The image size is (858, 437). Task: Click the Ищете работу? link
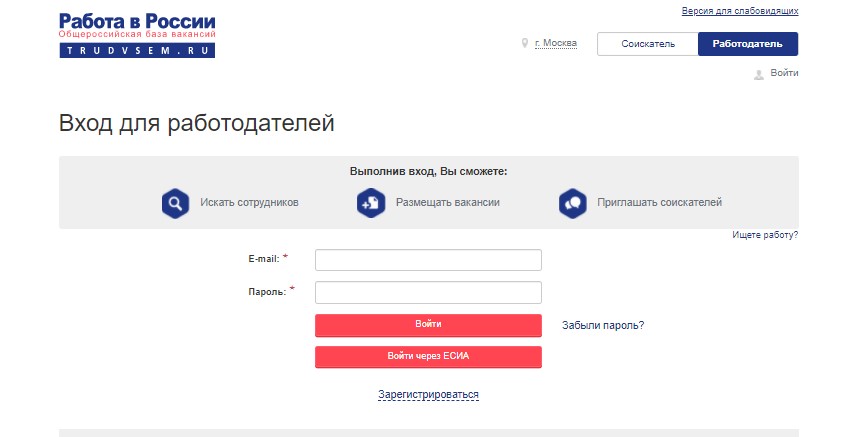(765, 235)
